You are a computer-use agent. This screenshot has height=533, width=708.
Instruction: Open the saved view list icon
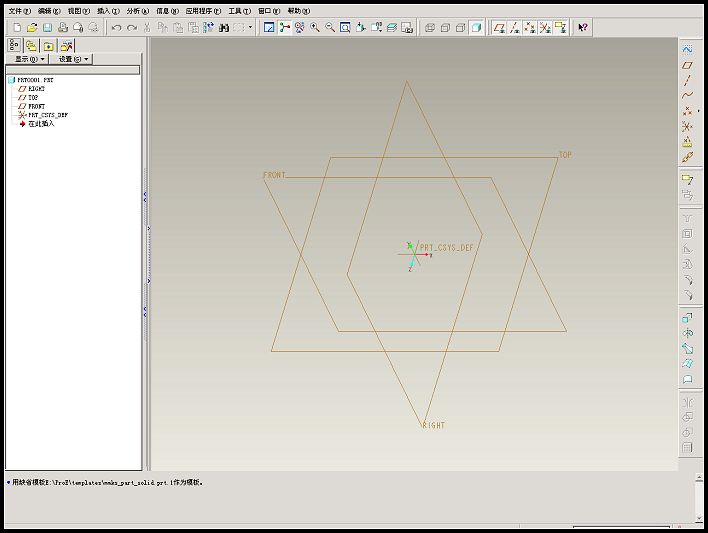[376, 28]
